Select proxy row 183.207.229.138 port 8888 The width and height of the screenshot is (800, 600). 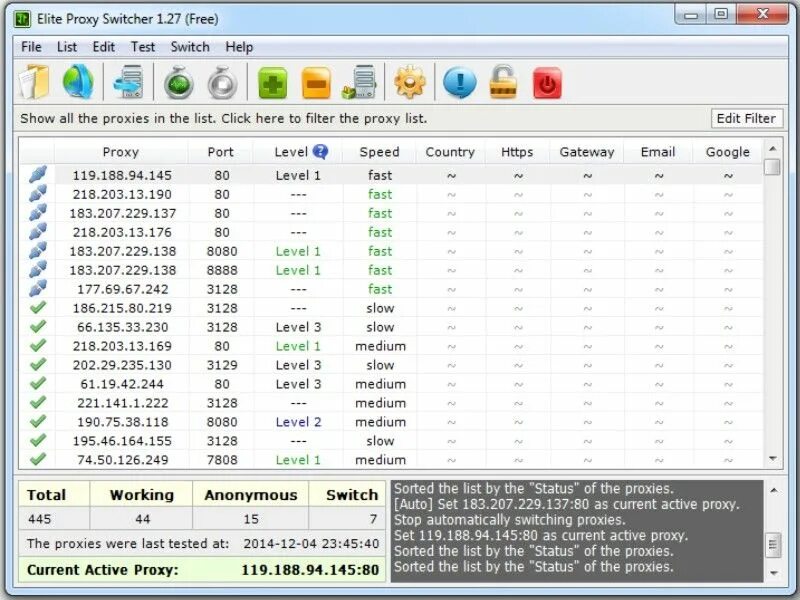tap(391, 270)
